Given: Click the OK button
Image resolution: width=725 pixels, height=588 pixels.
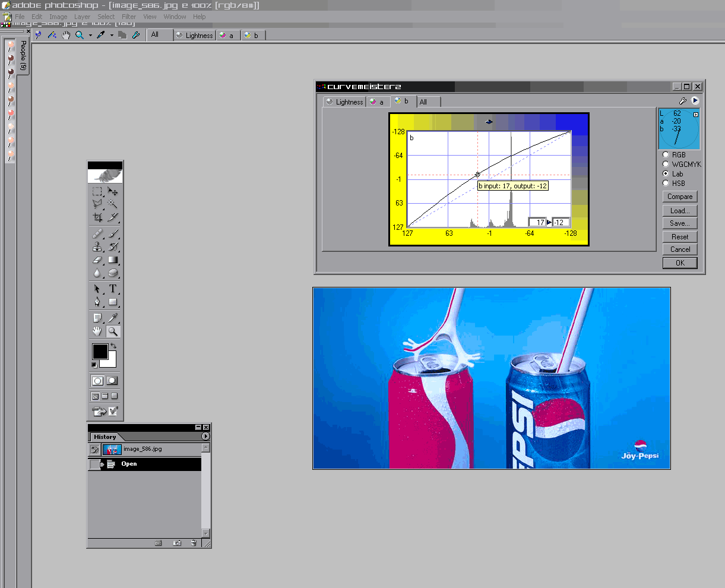Looking at the screenshot, I should pyautogui.click(x=680, y=263).
